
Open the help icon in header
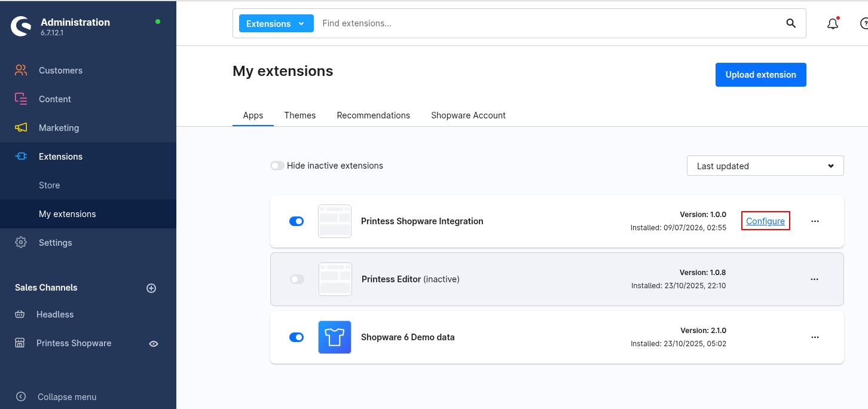pyautogui.click(x=864, y=24)
